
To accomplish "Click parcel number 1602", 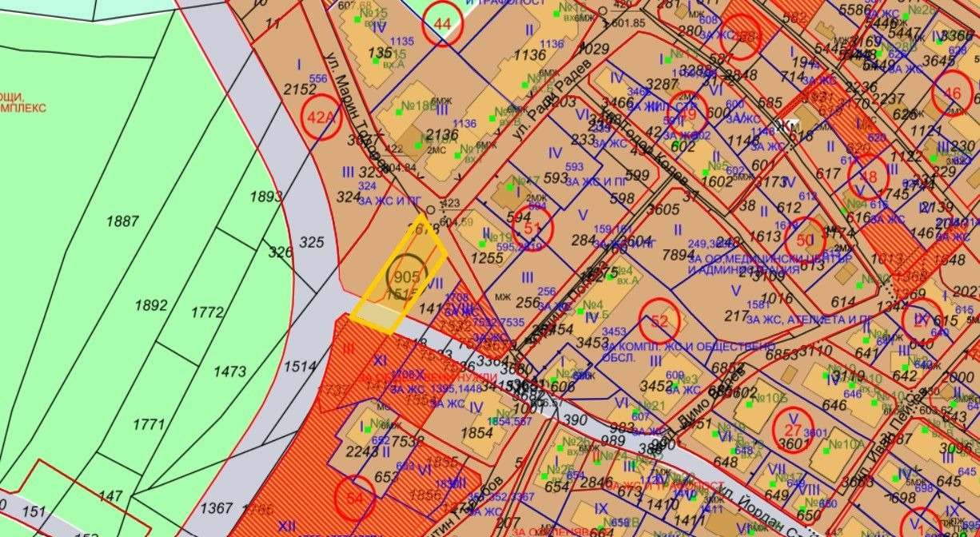I will pos(717,181).
